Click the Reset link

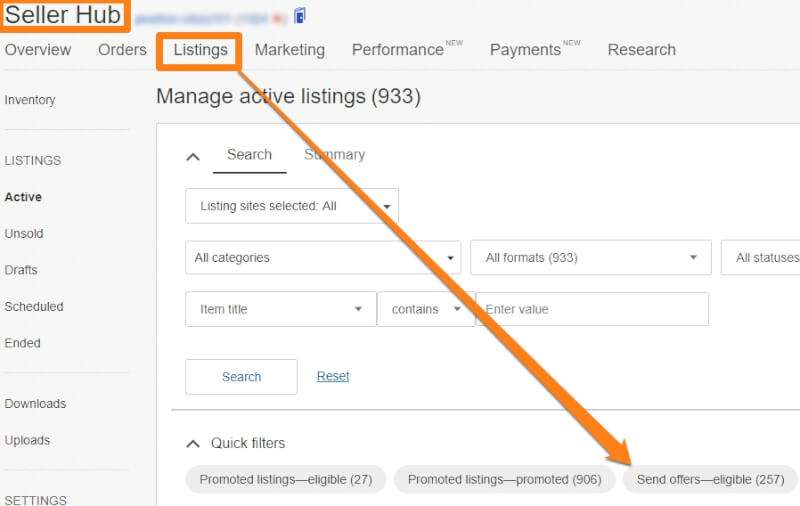coord(333,376)
